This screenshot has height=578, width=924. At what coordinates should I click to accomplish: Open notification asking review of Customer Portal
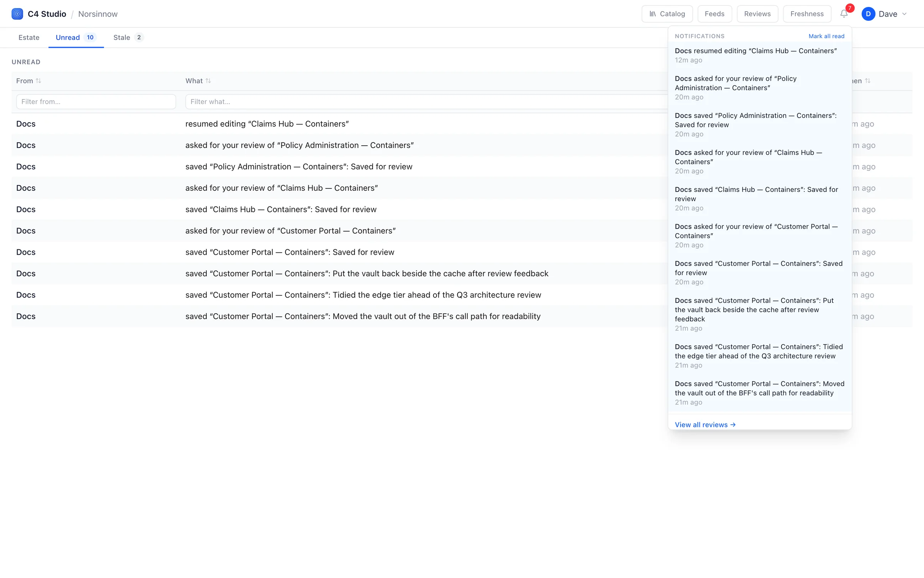click(760, 236)
